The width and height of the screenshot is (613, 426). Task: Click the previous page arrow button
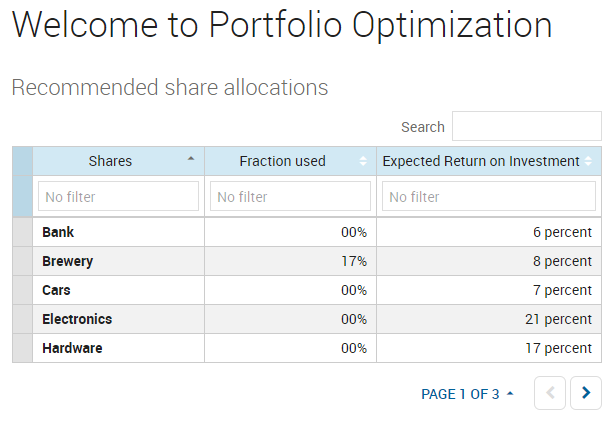[x=550, y=393]
